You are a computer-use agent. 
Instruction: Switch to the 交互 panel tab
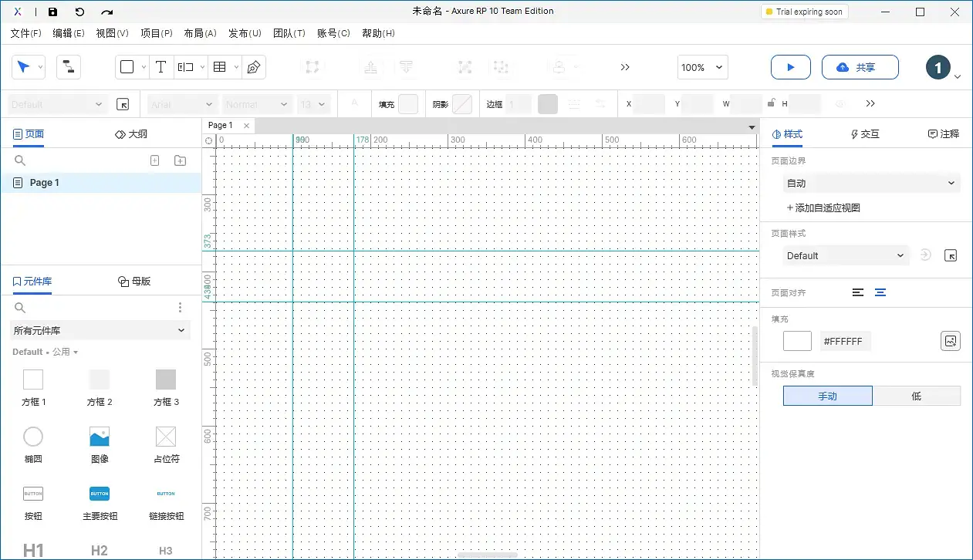click(864, 133)
